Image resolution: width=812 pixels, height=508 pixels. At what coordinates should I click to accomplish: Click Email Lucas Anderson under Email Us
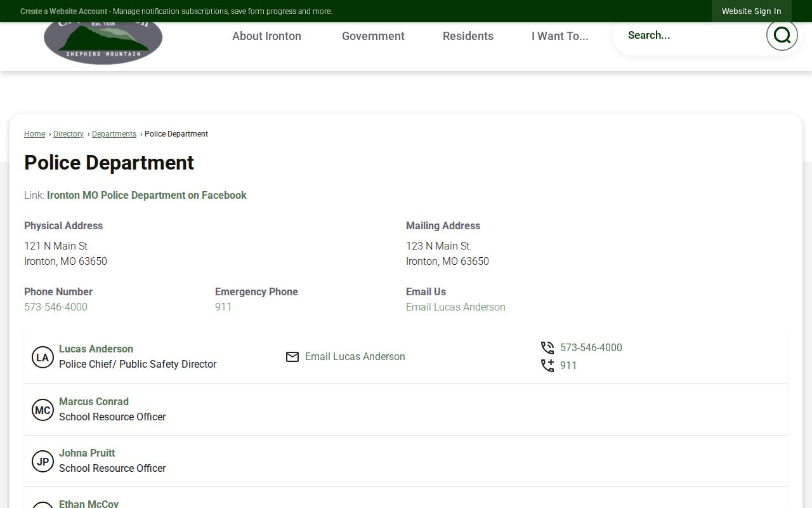click(x=455, y=307)
